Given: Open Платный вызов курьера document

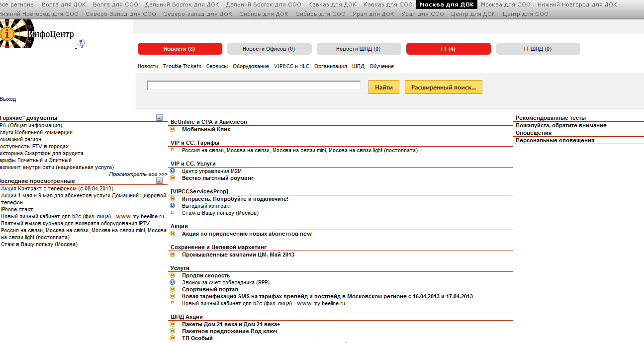Looking at the screenshot, I should point(75,223).
